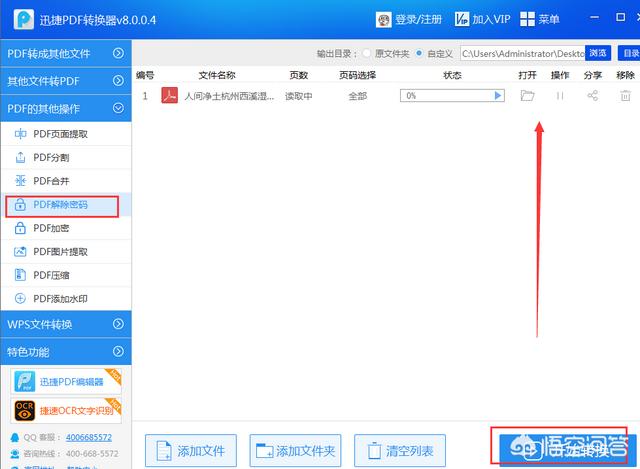
Task: Click the picture icon beside PDF图片提取
Action: [x=20, y=252]
